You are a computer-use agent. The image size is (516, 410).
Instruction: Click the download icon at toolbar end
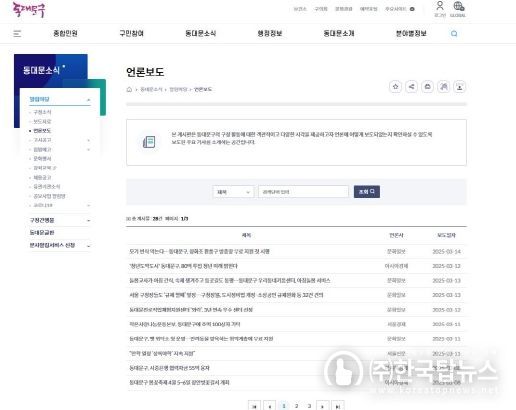pos(459,87)
